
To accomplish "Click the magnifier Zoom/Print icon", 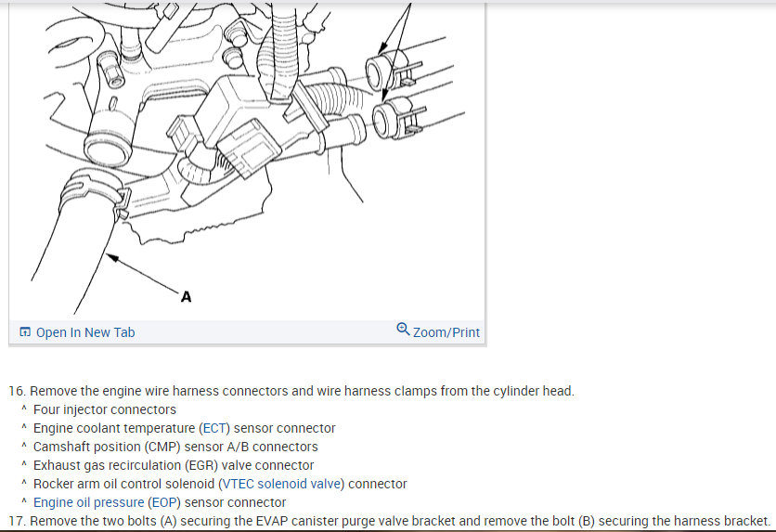I will coord(403,330).
